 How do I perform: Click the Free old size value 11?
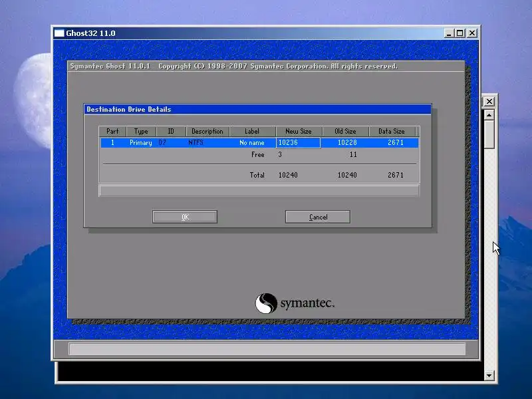coord(353,154)
